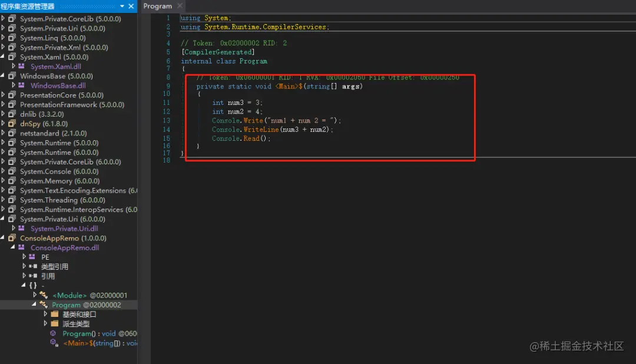This screenshot has width=636, height=364.
Task: Click the PresentationCore assembly icon
Action: [x=12, y=95]
